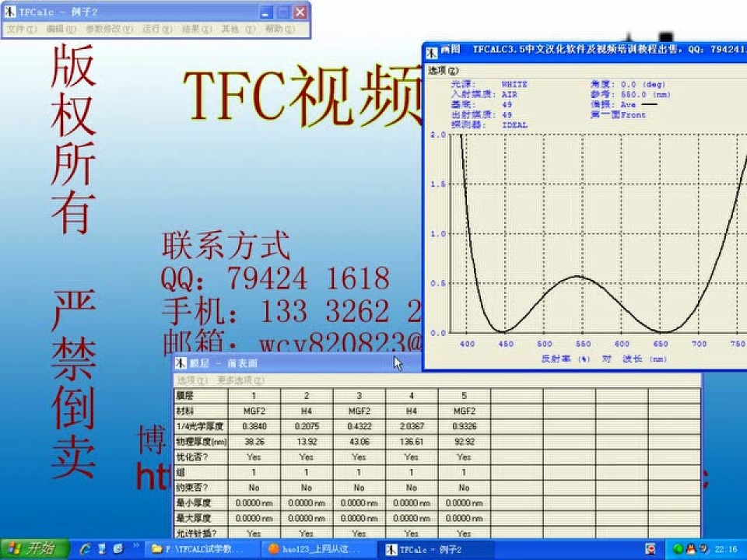Click layer 5 最小厚度 cell 0.0000 nm
This screenshot has width=747, height=560.
coord(464,503)
